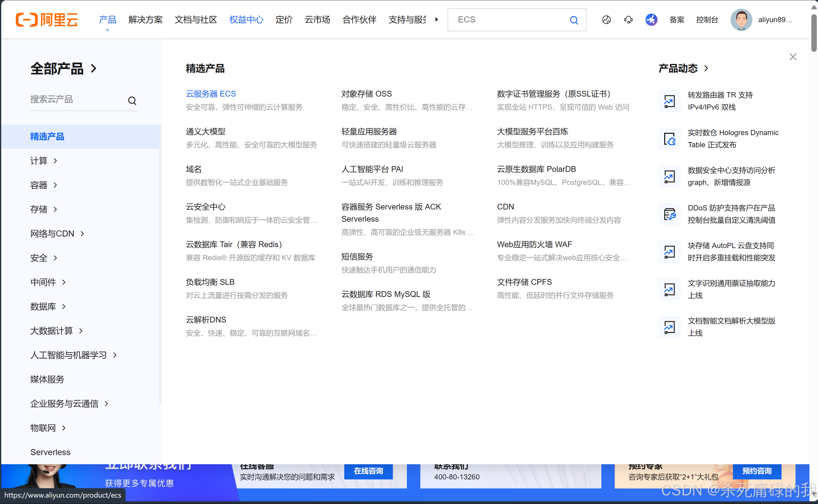Open the 对象存储 OSS product link
Viewport: 818px width, 504px height.
[366, 94]
